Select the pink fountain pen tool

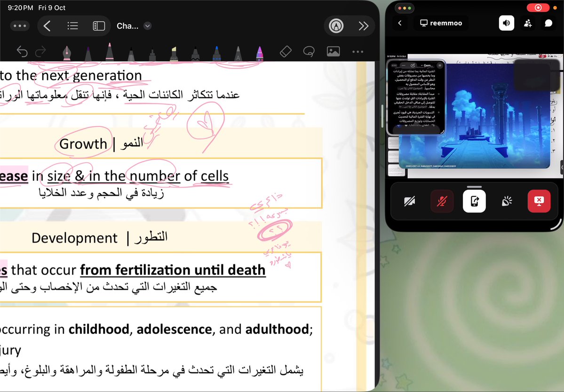66,53
